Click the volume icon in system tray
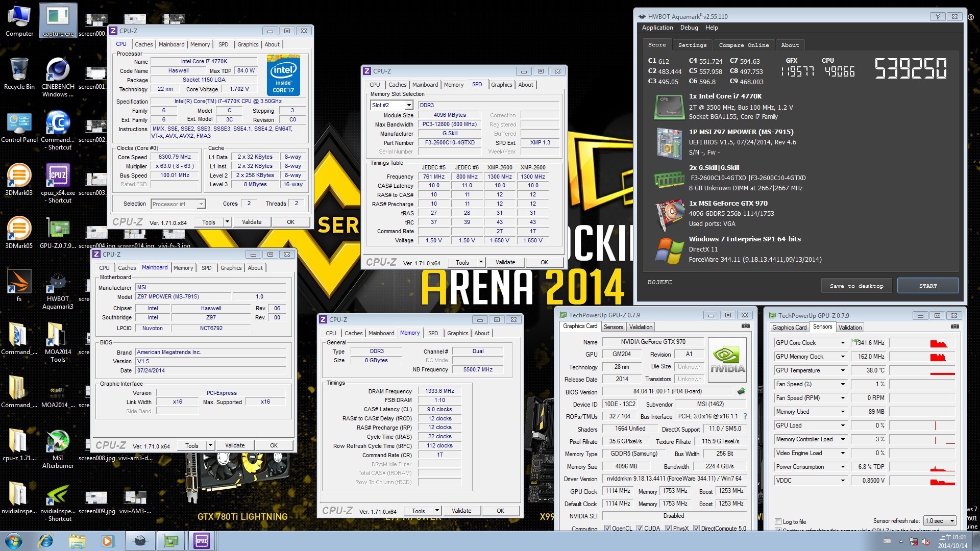 (926, 541)
